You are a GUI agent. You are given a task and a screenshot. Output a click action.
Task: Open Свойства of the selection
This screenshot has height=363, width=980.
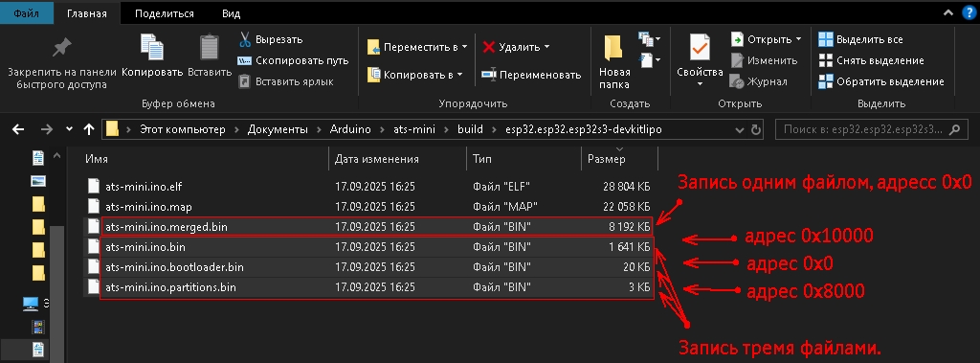700,57
